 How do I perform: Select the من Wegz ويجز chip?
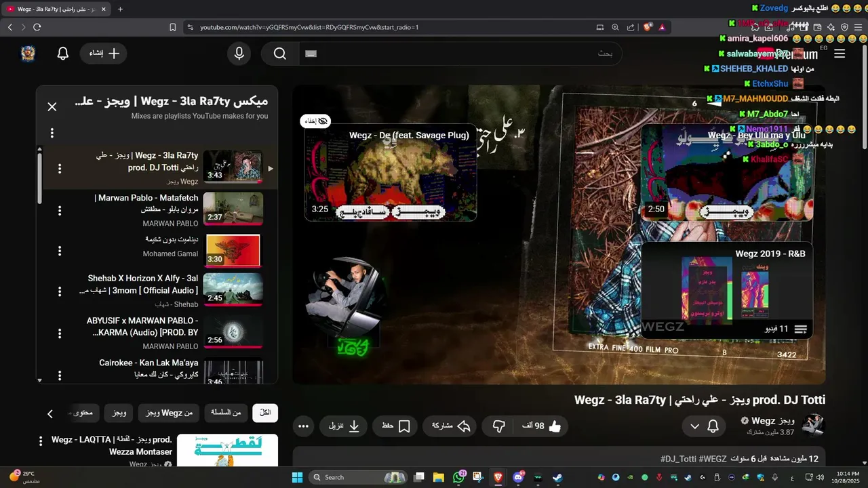(168, 413)
